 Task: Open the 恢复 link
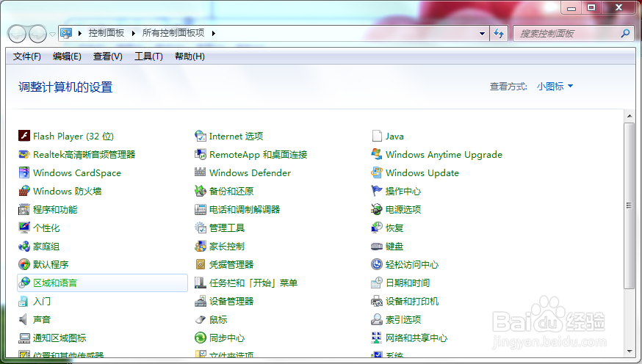point(394,227)
